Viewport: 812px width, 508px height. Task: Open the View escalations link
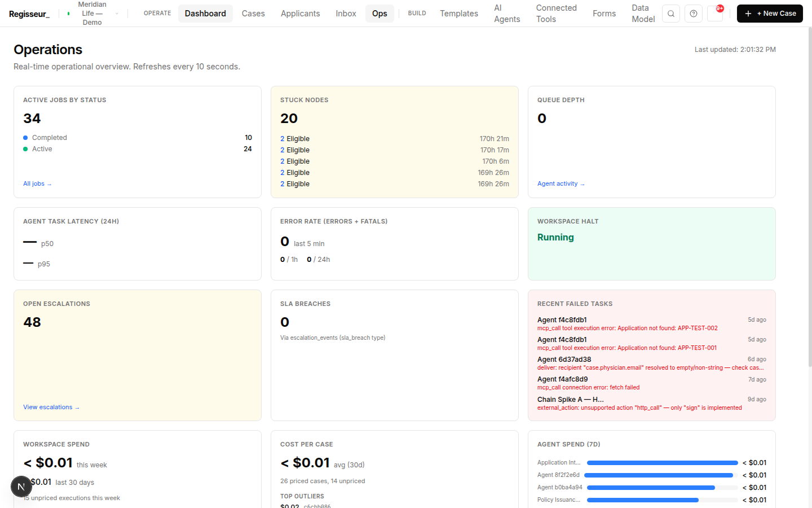51,408
